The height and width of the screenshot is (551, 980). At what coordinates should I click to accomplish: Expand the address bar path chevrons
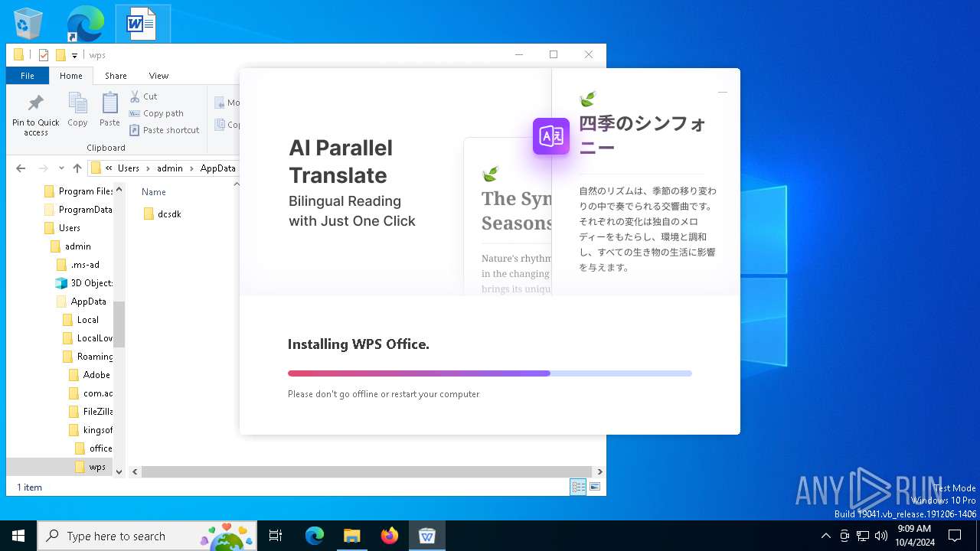pos(109,168)
